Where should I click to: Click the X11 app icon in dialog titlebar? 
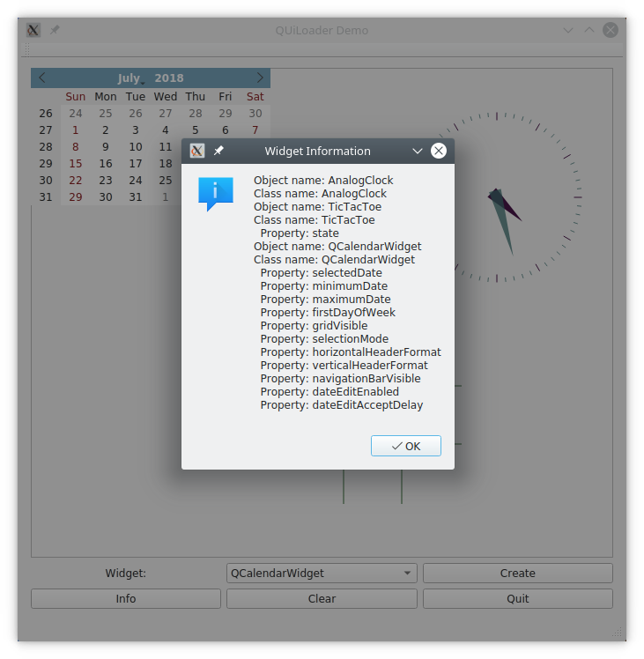[198, 151]
